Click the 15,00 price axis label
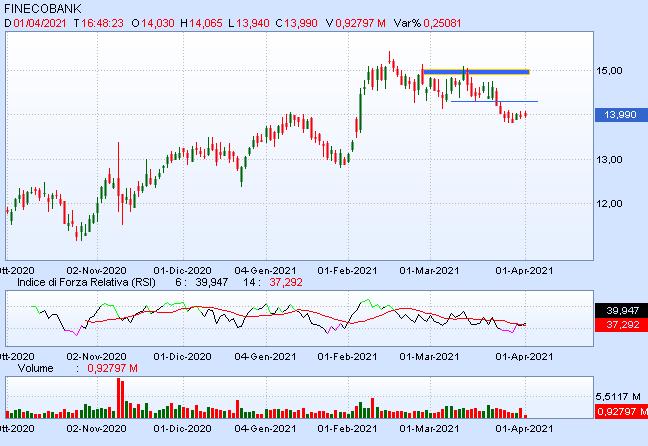This screenshot has width=648, height=446. [x=609, y=71]
